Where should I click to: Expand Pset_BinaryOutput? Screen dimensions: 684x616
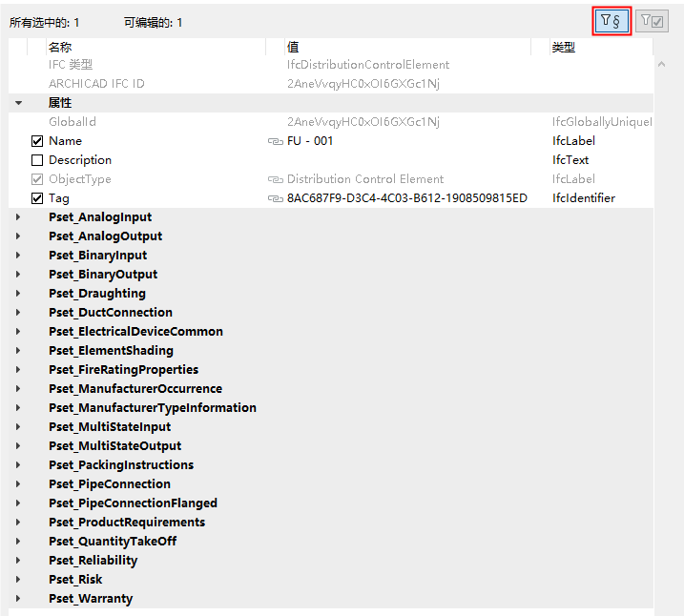[18, 275]
